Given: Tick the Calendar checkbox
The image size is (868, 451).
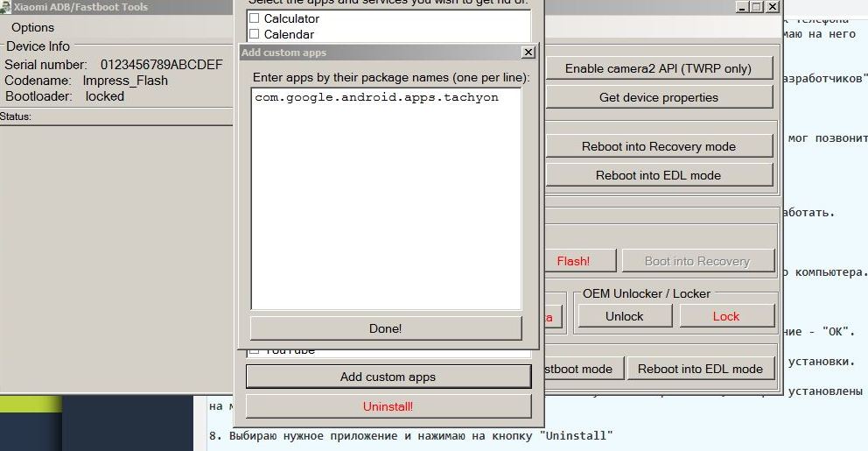Looking at the screenshot, I should coord(254,34).
